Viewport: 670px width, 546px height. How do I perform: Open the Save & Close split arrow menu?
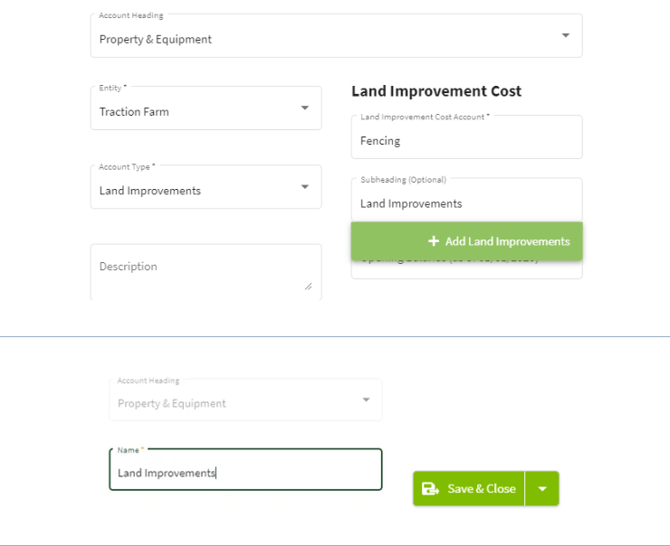point(542,489)
